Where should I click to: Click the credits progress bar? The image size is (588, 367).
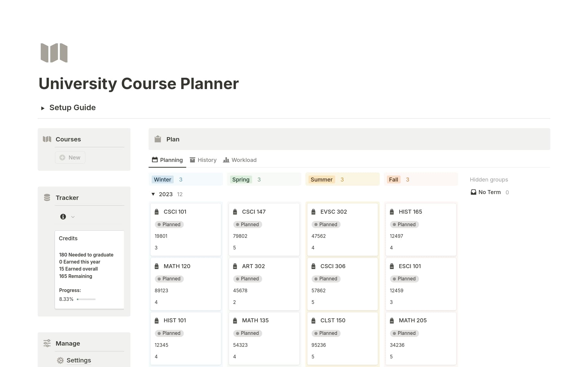click(x=86, y=299)
